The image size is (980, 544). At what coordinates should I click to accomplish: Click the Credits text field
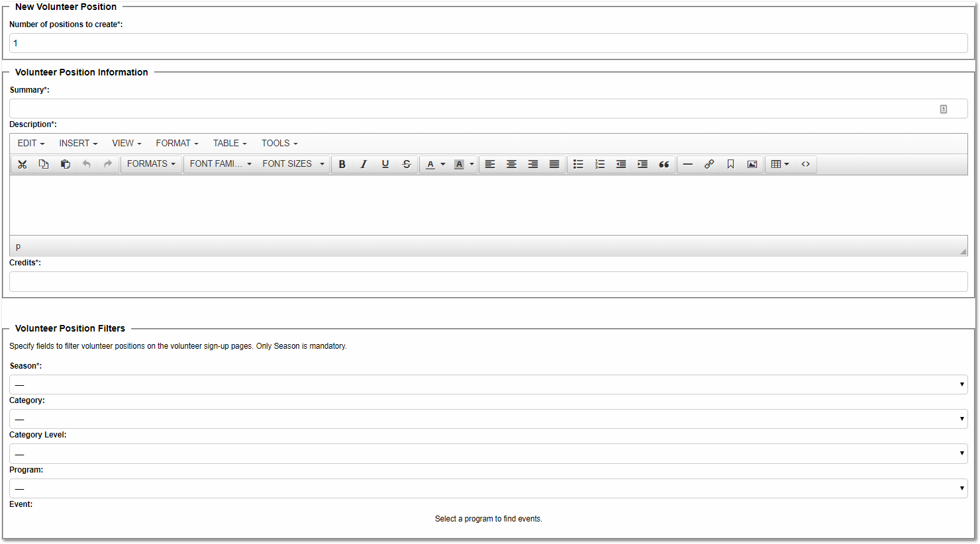click(488, 281)
